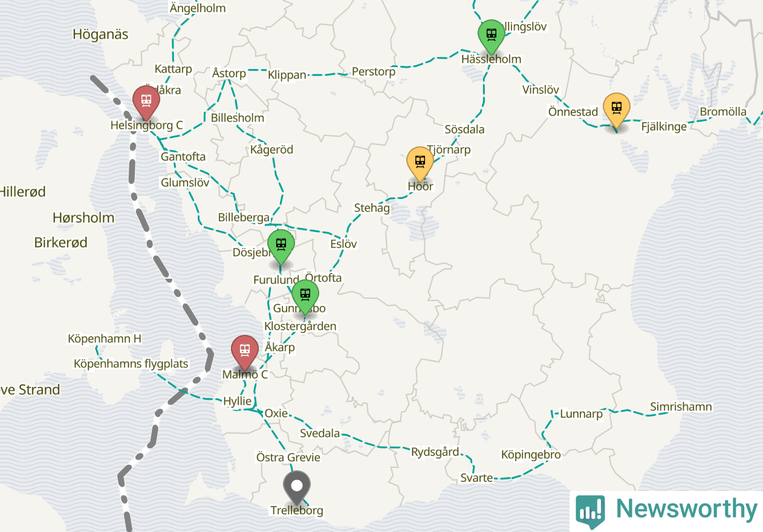Open the Newsworthy logo link
763x532 pixels.
point(666,510)
